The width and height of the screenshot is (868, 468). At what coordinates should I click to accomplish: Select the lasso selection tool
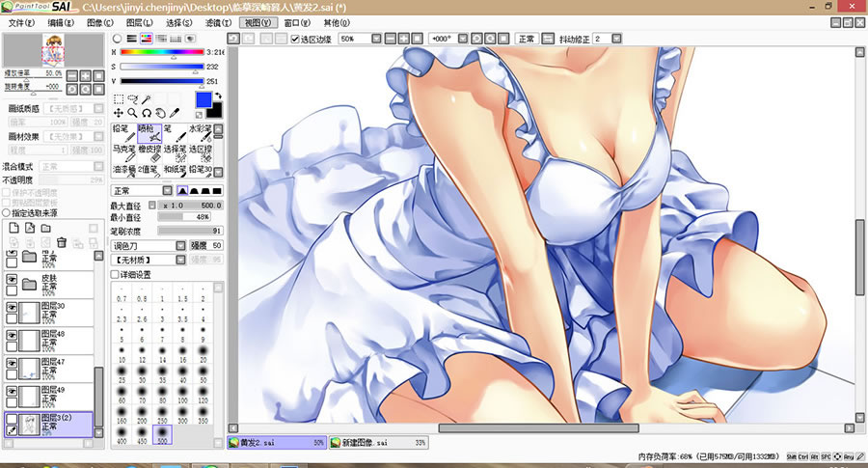coord(133,99)
